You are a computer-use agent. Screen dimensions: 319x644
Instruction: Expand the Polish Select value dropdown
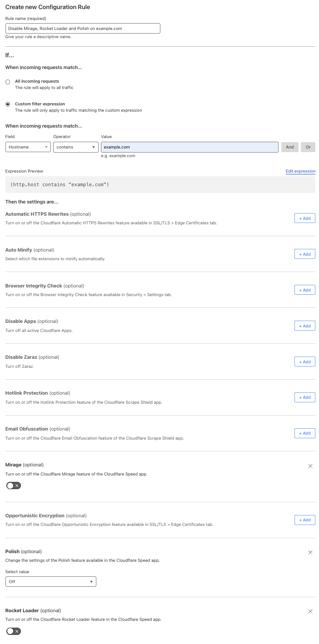(51, 581)
